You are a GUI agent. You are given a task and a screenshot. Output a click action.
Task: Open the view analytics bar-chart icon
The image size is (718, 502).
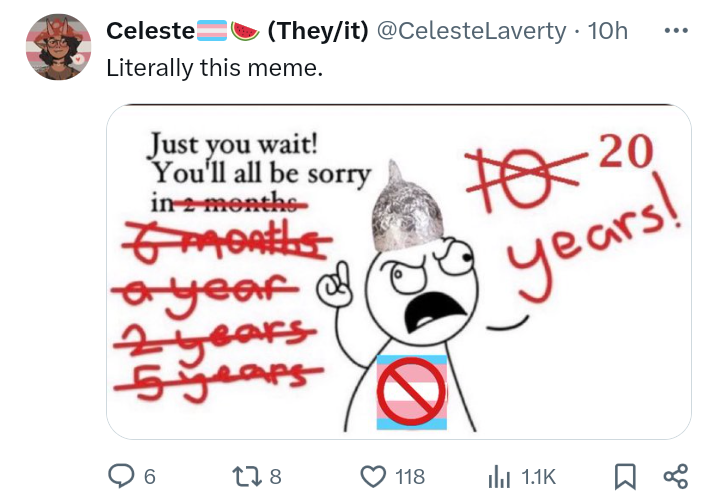499,476
